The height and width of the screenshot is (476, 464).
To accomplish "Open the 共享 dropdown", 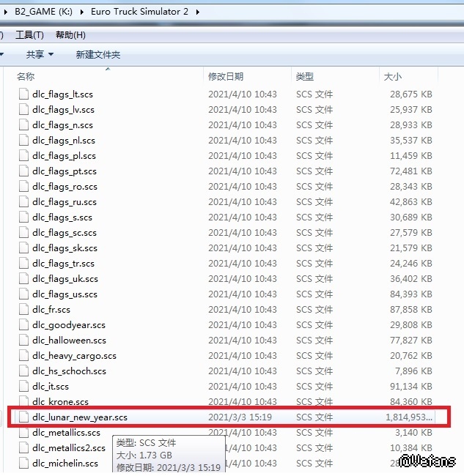I will (x=40, y=55).
